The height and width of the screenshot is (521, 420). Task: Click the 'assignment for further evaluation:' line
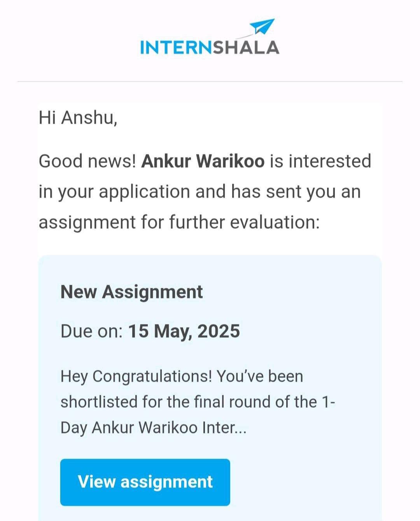click(x=179, y=222)
